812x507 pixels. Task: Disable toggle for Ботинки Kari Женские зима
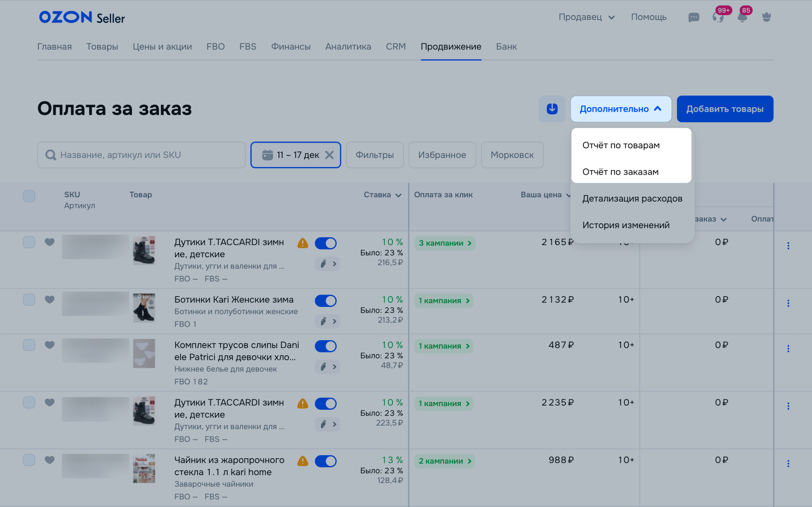pyautogui.click(x=325, y=301)
